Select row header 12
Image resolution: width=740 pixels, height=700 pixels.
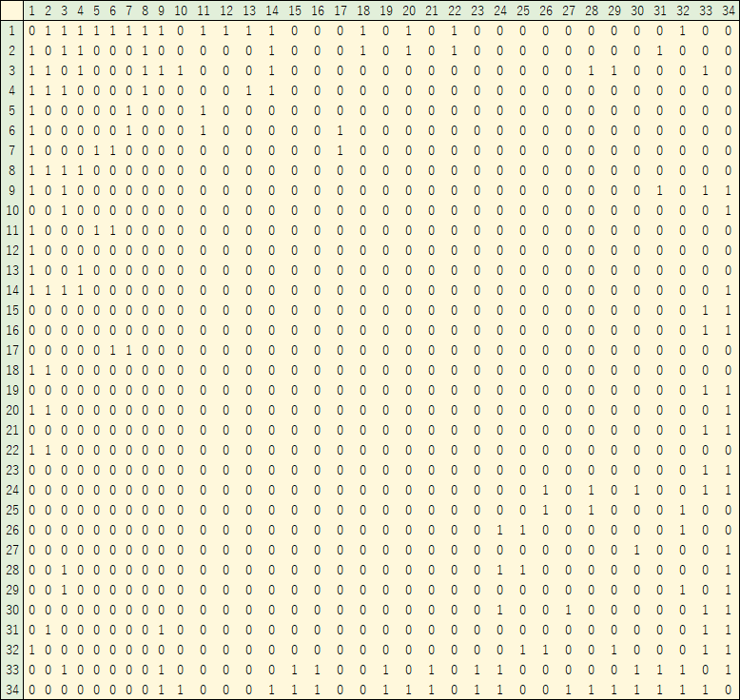pos(11,251)
